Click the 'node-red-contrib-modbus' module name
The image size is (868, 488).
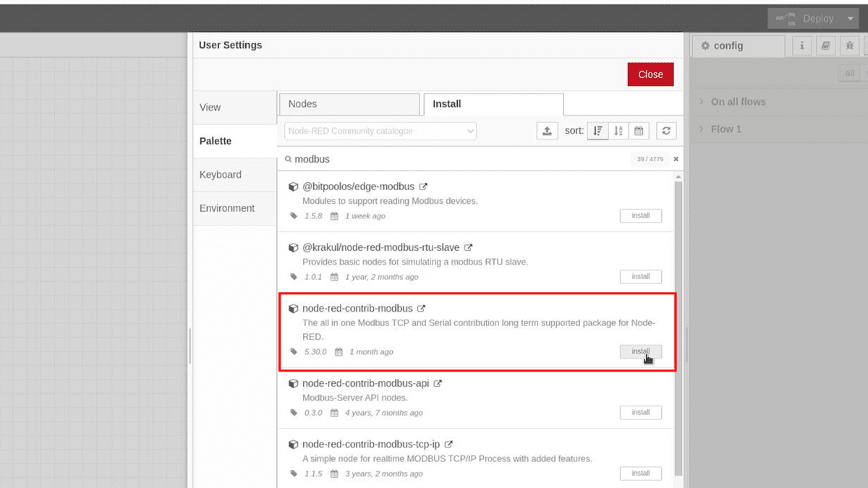[357, 308]
